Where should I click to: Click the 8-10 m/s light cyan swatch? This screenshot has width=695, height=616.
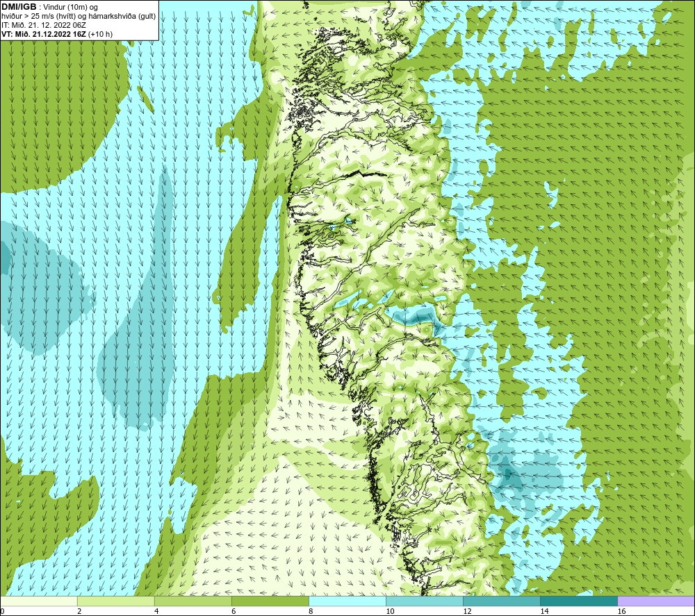[347, 601]
